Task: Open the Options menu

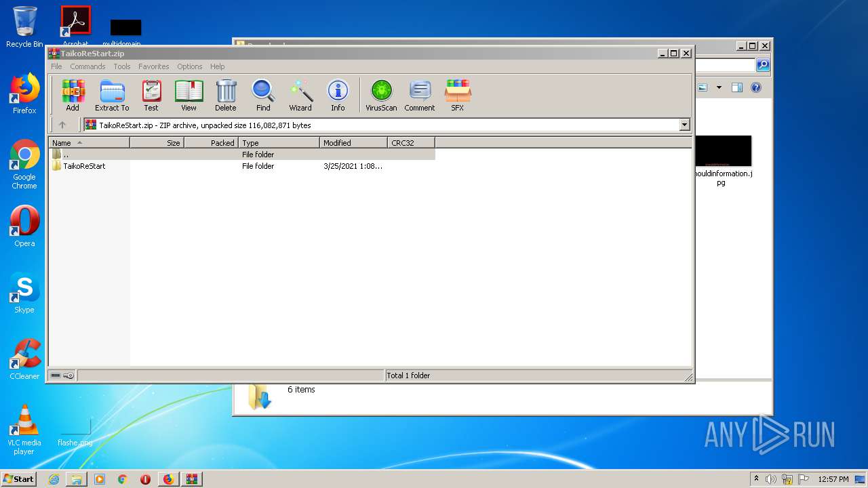Action: (x=190, y=66)
